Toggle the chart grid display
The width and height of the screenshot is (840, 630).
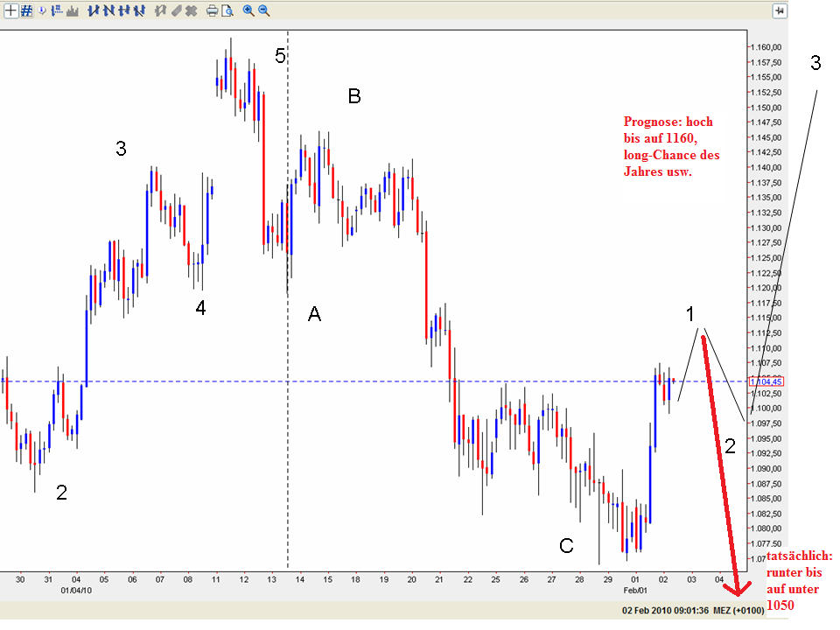26,10
